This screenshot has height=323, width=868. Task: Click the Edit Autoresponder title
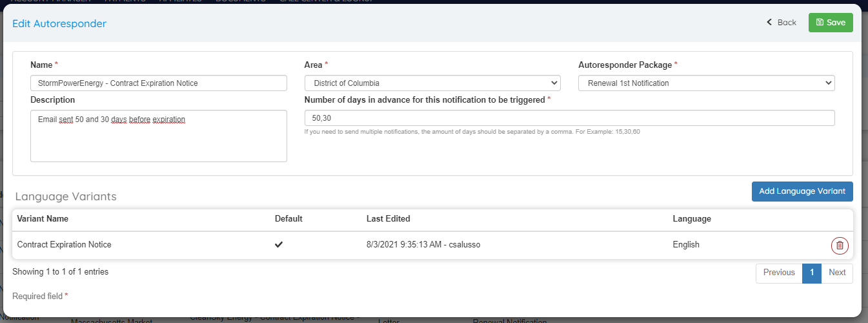tap(59, 23)
